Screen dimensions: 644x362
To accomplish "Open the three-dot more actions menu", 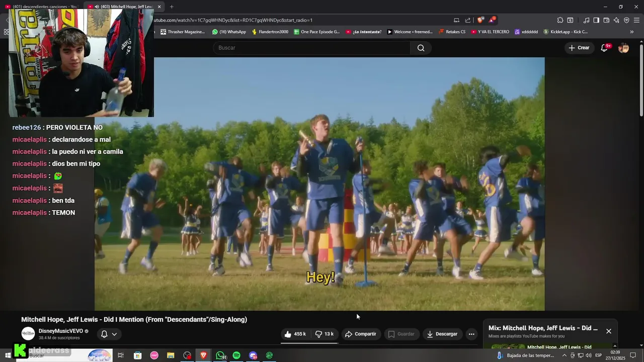I will point(471,334).
